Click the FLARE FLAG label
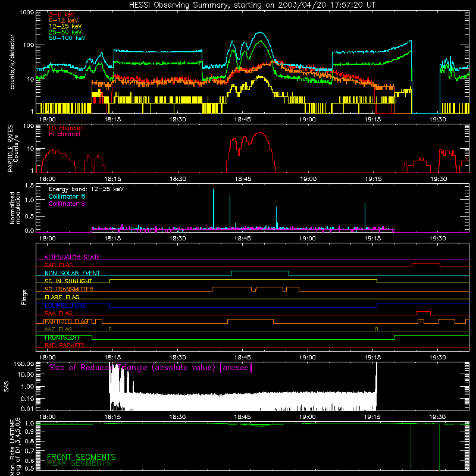 [62, 297]
